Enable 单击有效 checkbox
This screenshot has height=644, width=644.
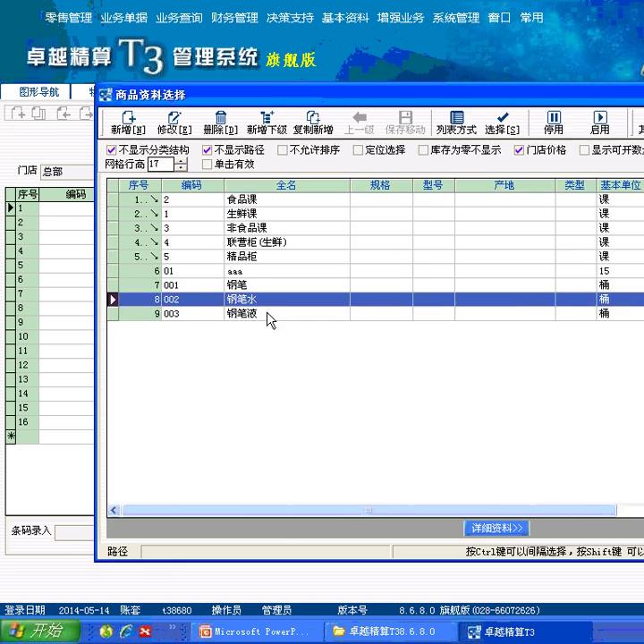(x=207, y=165)
